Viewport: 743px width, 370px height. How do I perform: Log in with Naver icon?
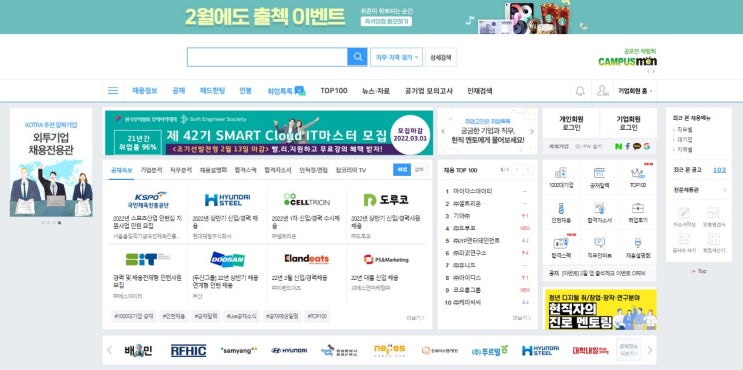(x=618, y=146)
